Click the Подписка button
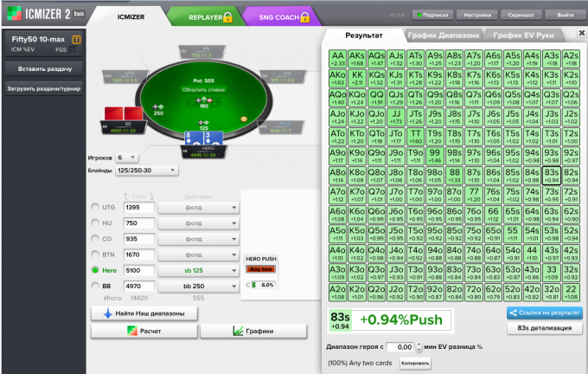 coord(432,15)
